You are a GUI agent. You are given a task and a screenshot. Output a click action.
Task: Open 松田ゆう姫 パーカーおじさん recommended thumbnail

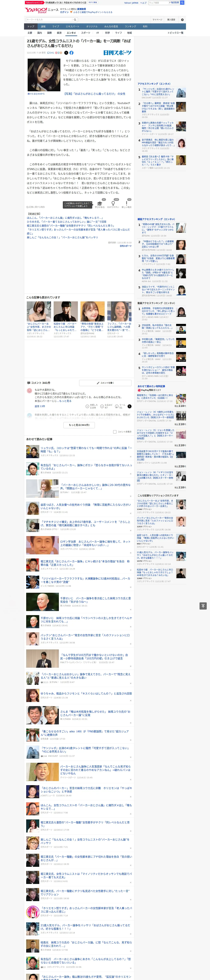pyautogui.click(x=66, y=312)
